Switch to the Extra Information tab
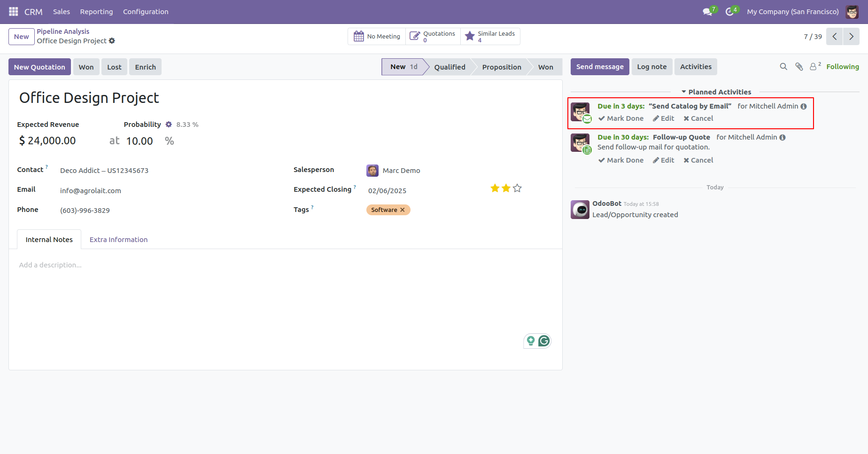 click(x=118, y=240)
